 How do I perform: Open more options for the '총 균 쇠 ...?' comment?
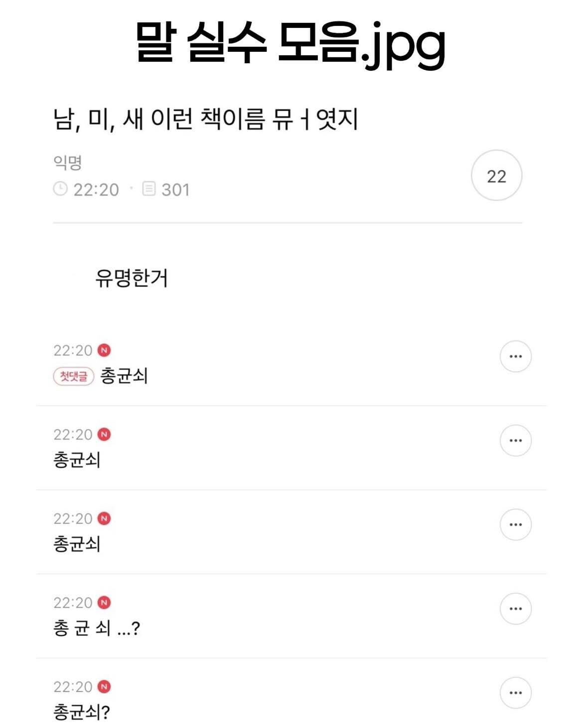point(516,608)
